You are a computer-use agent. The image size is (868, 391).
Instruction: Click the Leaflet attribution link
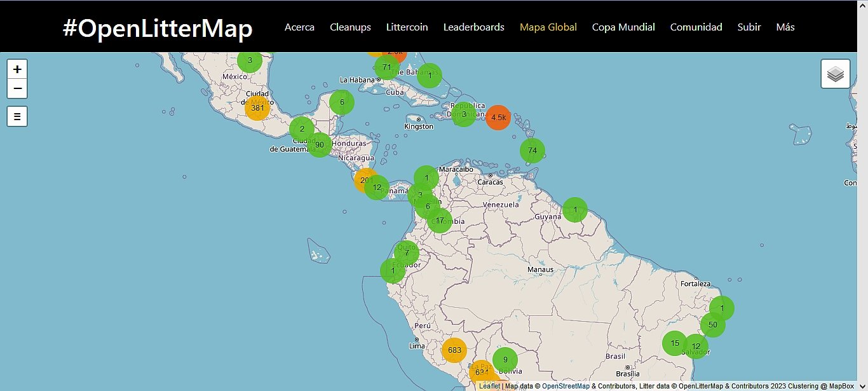coord(489,386)
